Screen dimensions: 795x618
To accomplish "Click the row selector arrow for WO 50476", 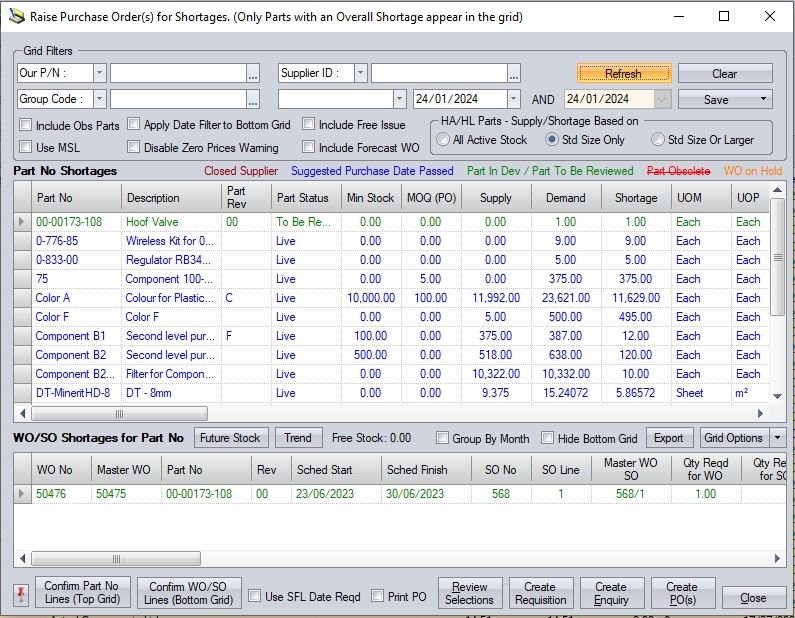I will pyautogui.click(x=23, y=493).
